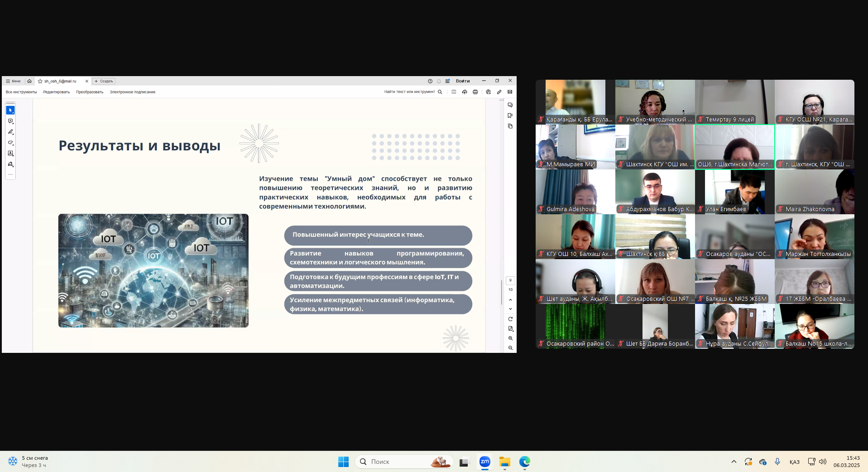
Task: Open the bookmarks panel icon
Action: [x=510, y=116]
